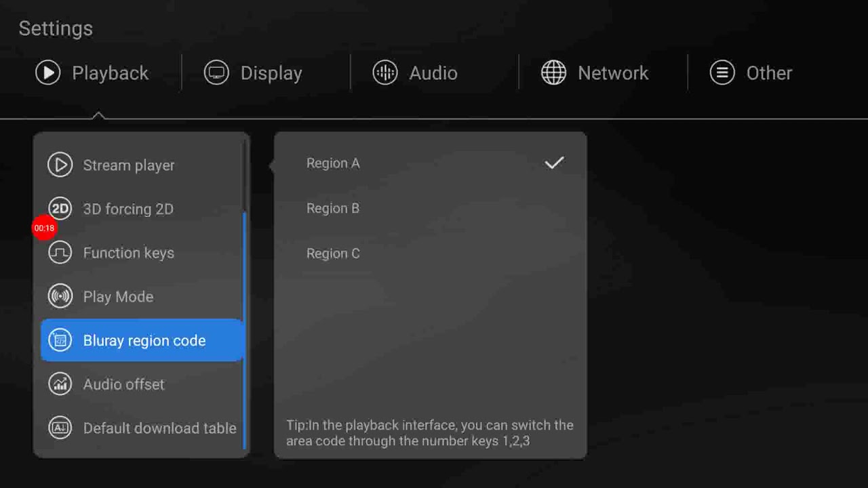Click the globe icon beside Network

553,73
